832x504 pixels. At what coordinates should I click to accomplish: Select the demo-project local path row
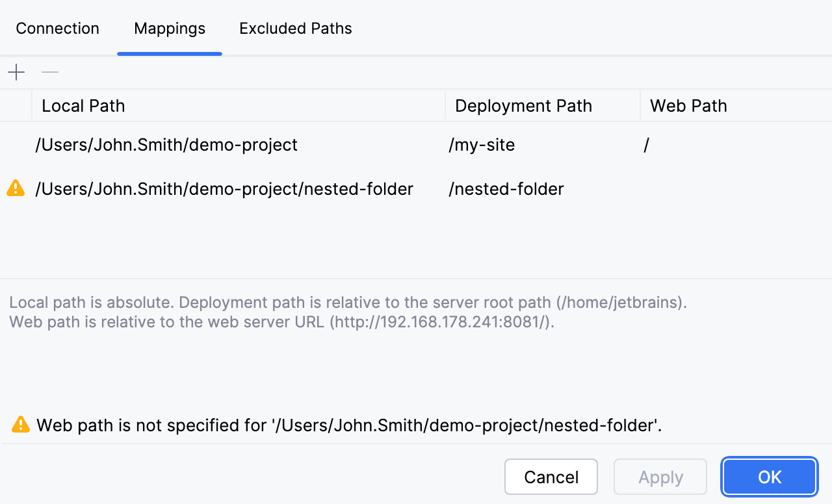[x=166, y=145]
